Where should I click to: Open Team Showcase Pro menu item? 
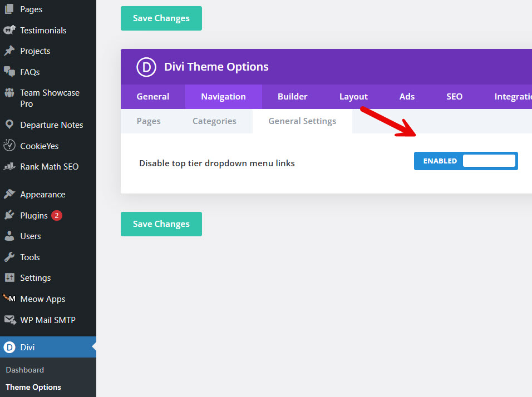point(50,98)
